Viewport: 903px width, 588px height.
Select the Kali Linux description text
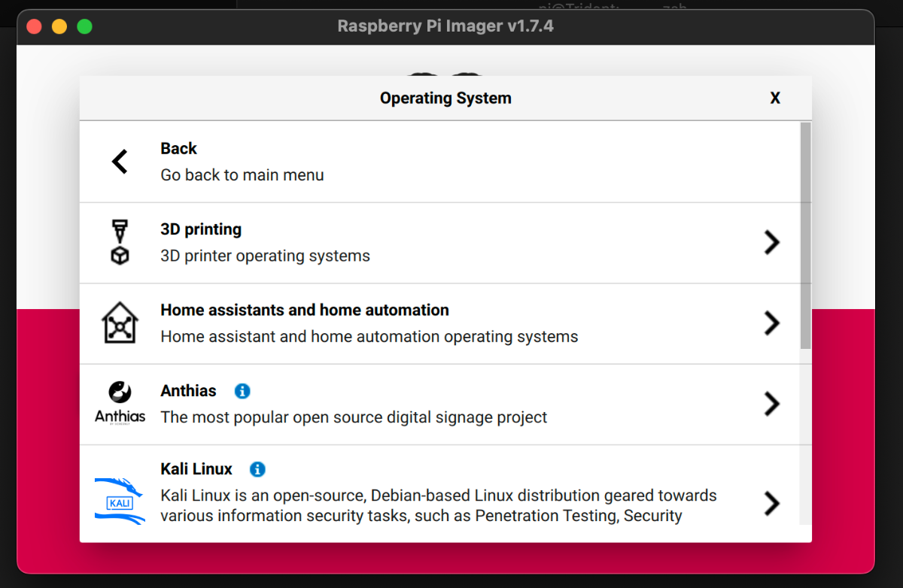click(x=439, y=505)
